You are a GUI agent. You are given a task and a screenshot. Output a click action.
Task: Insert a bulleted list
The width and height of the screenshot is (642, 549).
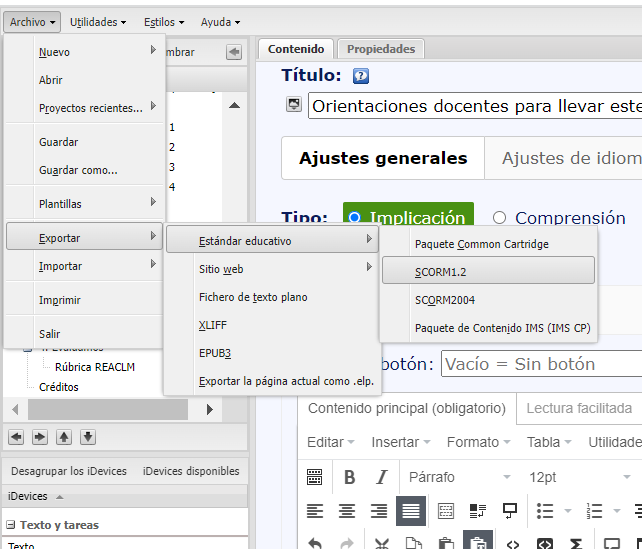545,511
